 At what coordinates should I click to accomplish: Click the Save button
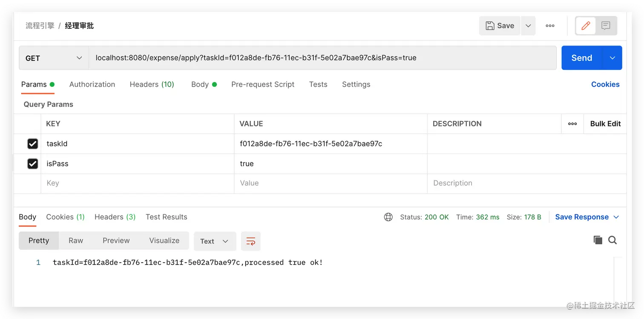500,26
